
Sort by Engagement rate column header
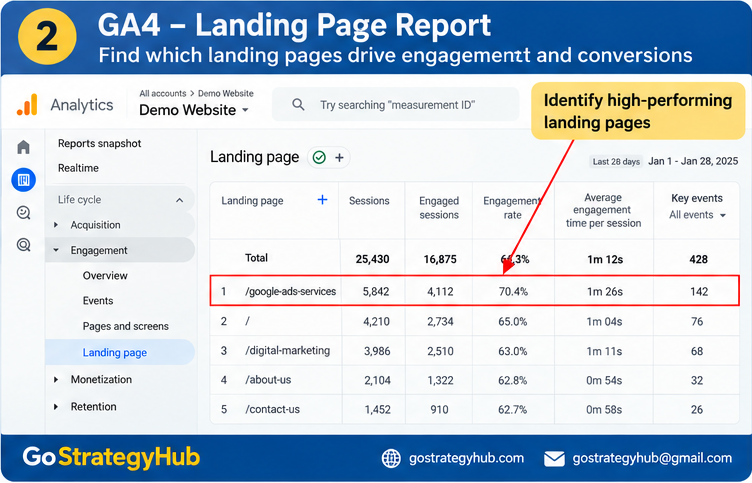512,208
